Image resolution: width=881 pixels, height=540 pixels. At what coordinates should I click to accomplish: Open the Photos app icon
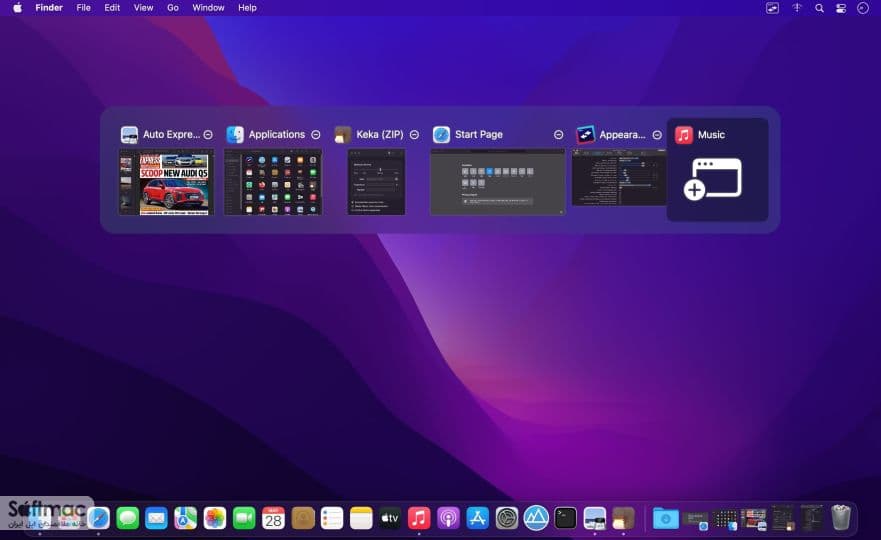[215, 518]
